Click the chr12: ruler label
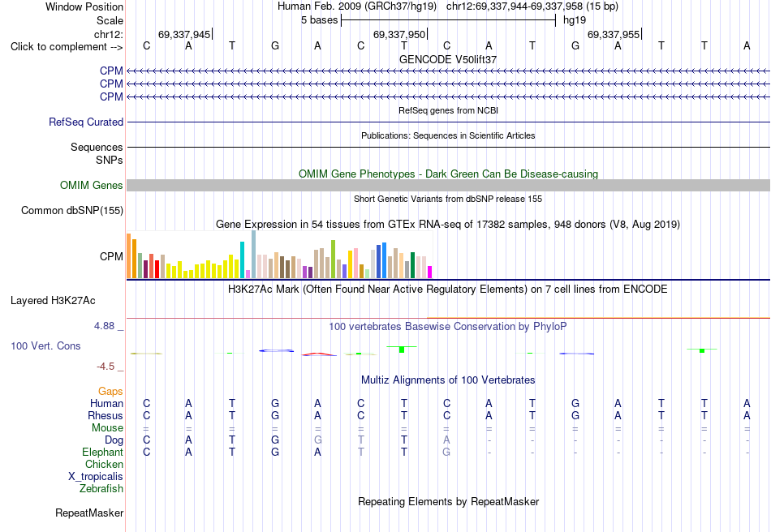Screen dimensions: 771x532 click(108, 34)
